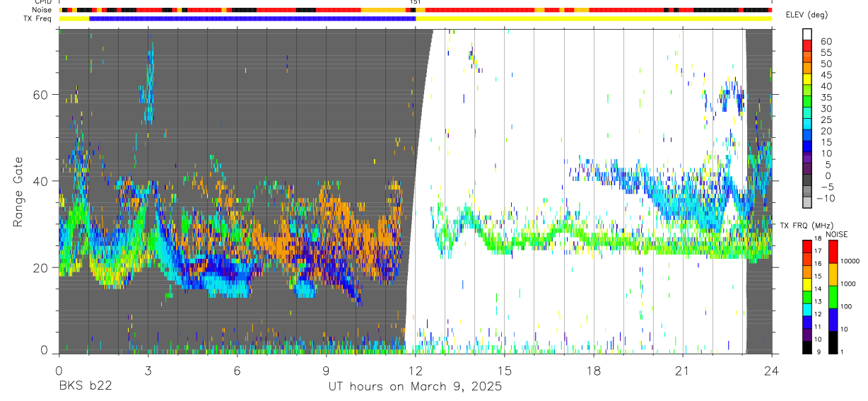Viewport: 868px width, 401px height.
Task: Click x-axis tick label '15'
Action: click(x=504, y=371)
